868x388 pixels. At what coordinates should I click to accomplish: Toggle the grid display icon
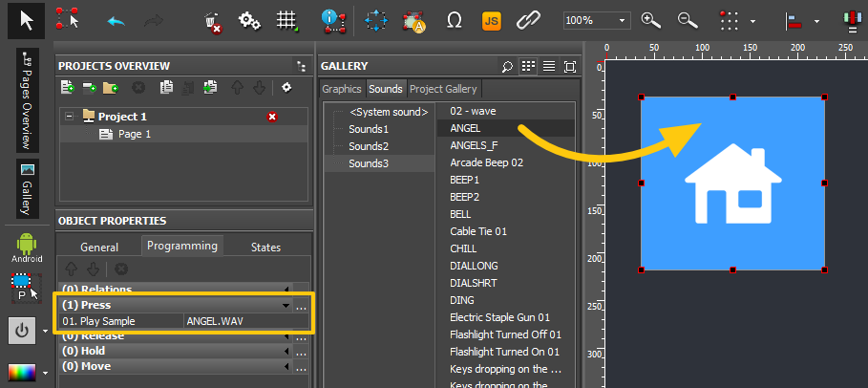tap(286, 21)
